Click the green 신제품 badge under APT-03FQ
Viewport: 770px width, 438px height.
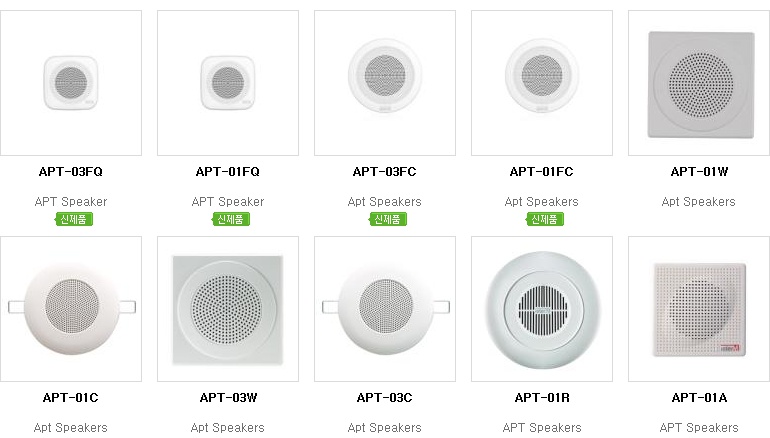pos(74,219)
